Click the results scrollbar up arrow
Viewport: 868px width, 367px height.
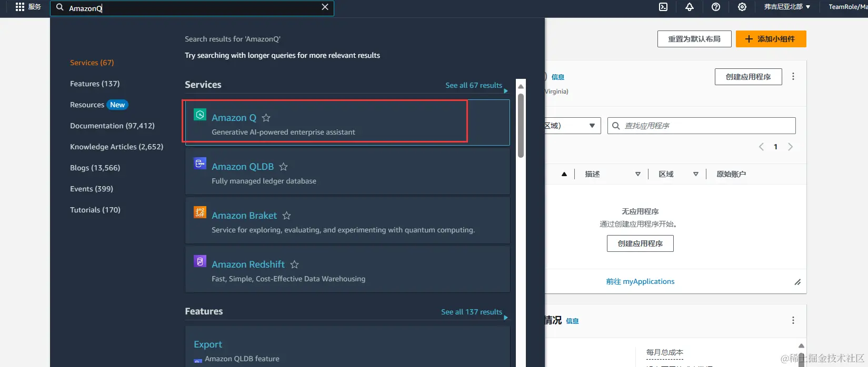pos(521,86)
